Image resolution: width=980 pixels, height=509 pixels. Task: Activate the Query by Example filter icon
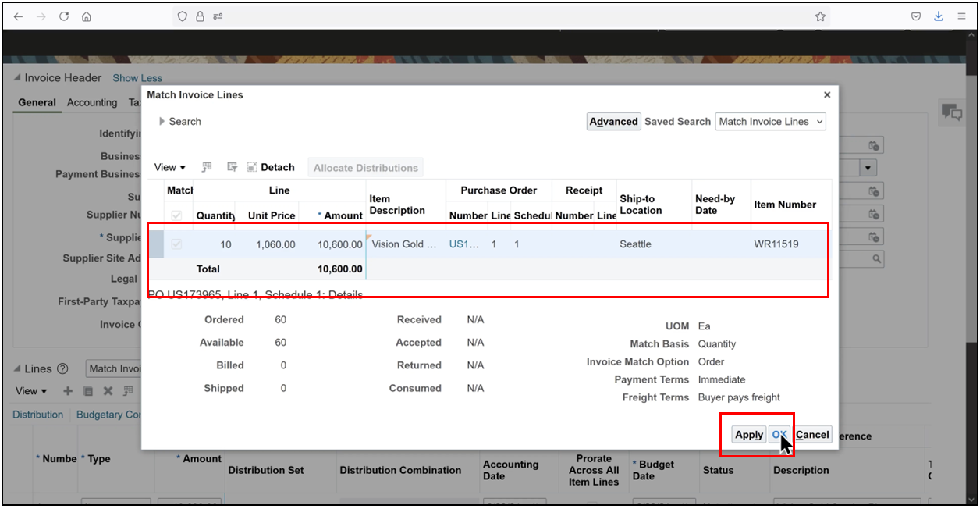(232, 167)
